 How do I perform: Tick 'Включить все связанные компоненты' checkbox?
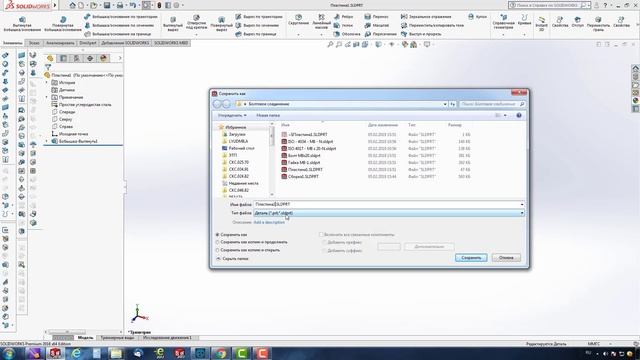[321, 235]
